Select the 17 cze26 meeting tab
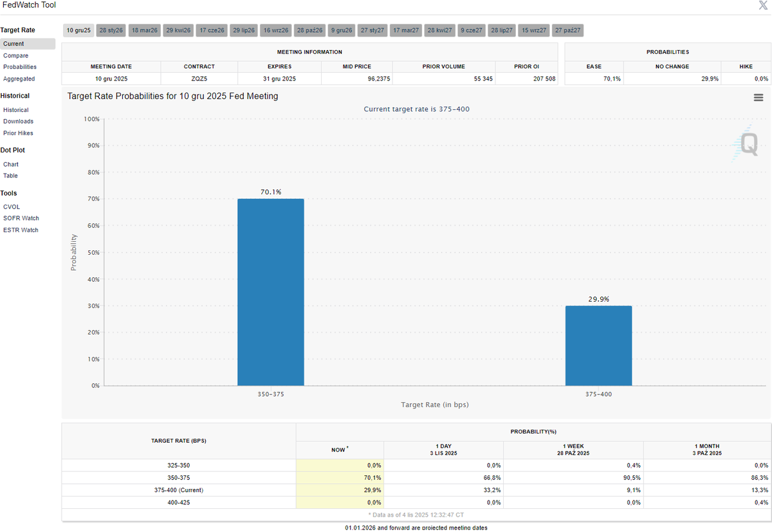Screen dimensions: 772x532 212,30
